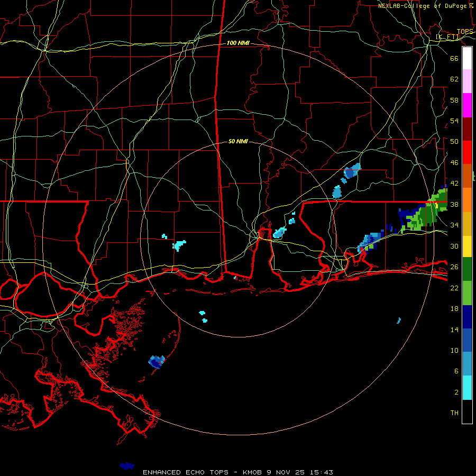Image resolution: width=476 pixels, height=476 pixels.
Task: Select the bright red legend swatch
Action: pos(467,152)
